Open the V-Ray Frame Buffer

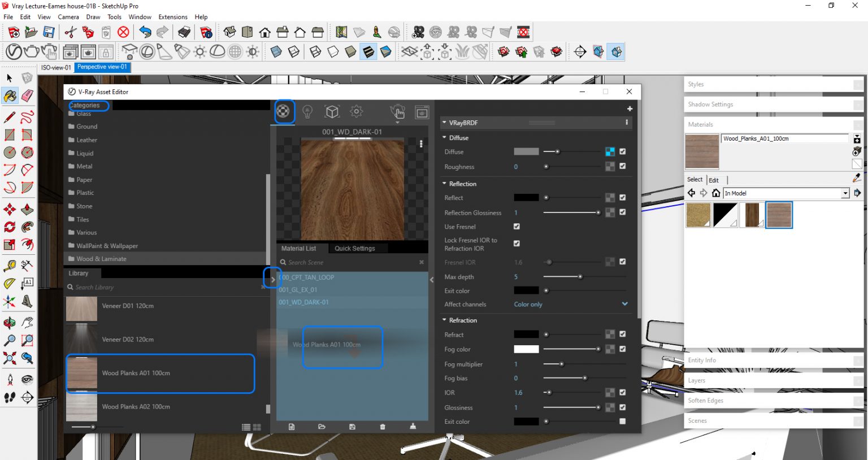tap(422, 111)
